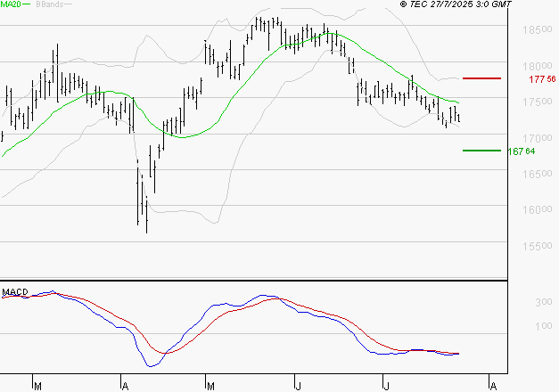Select the red resistance level line
Viewport: 559px width, 392px height.
point(481,78)
